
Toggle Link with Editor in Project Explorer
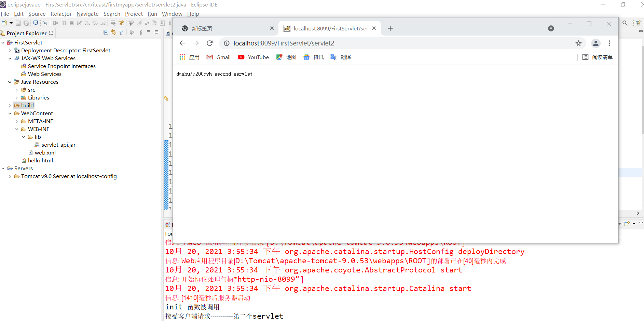(113, 32)
